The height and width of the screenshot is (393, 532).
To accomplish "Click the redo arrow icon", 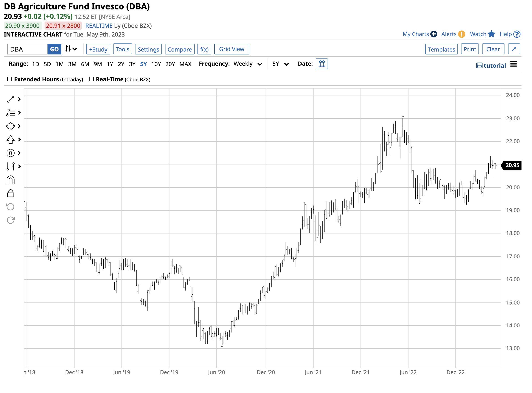I will pos(11,221).
